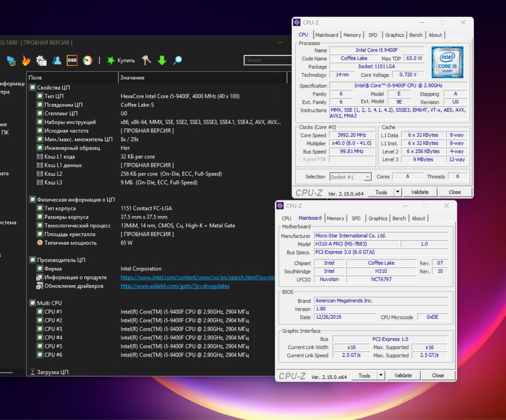506x420 pixels.
Task: Open the Socket #1 selection dropdown
Action: pyautogui.click(x=351, y=177)
